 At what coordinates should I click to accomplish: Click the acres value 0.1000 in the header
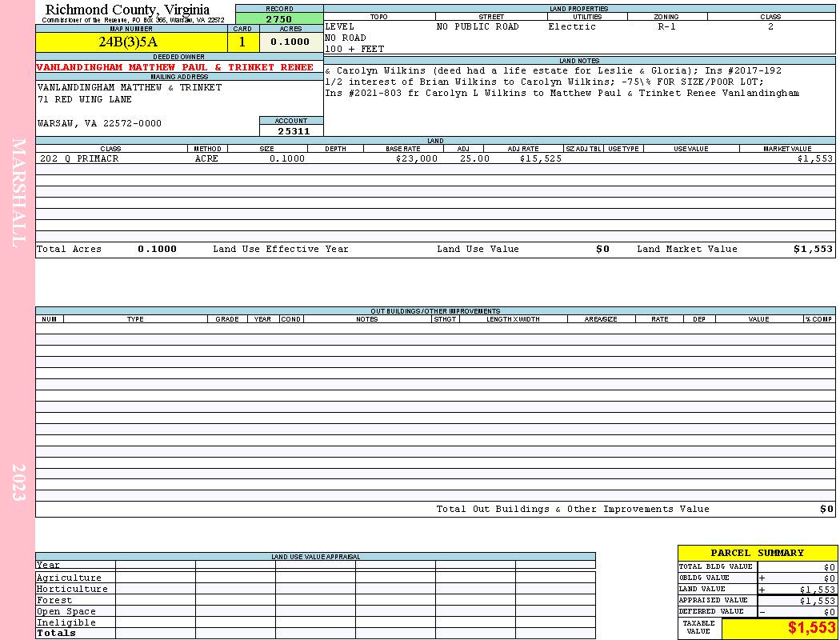pyautogui.click(x=290, y=42)
